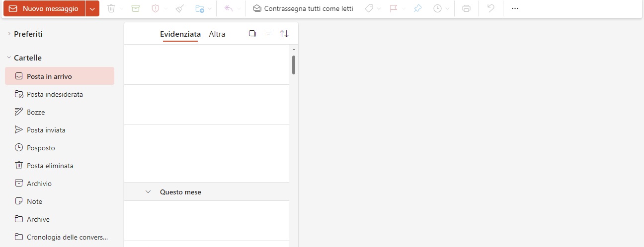This screenshot has width=644, height=247.
Task: Click the message list scrollbar thumb
Action: coord(294,64)
